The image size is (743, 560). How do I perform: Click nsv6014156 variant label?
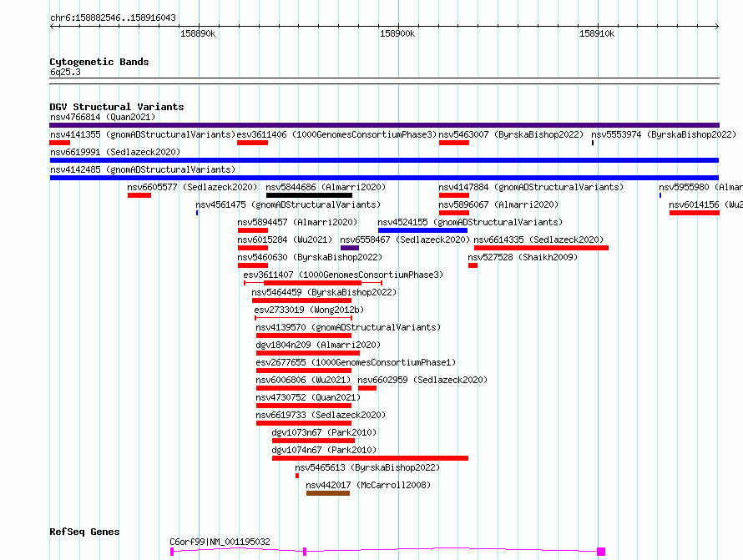pos(706,204)
